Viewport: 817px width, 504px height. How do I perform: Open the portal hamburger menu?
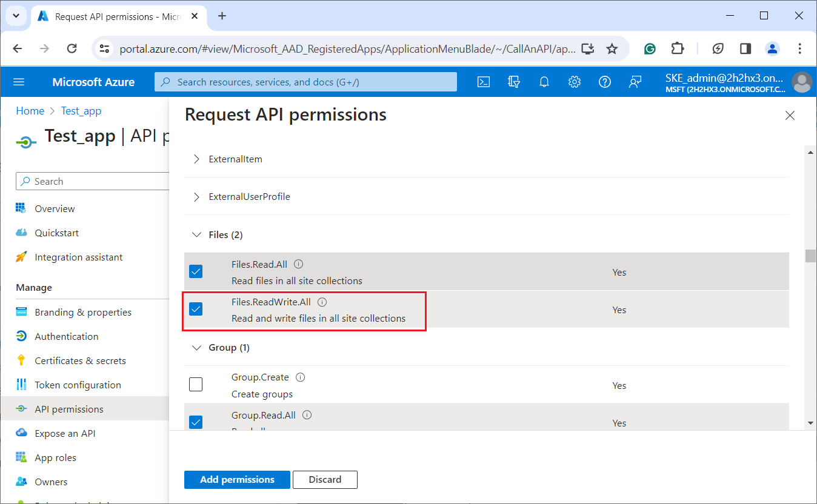click(x=19, y=82)
